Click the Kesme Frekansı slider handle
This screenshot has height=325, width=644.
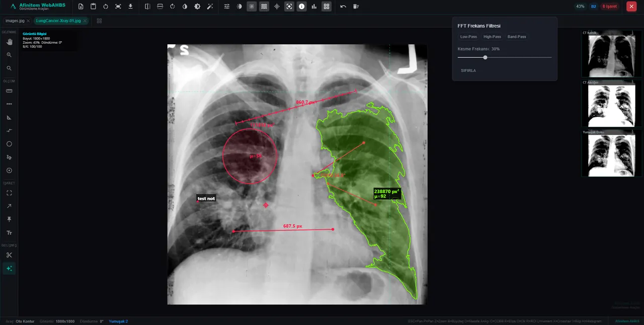(x=485, y=57)
